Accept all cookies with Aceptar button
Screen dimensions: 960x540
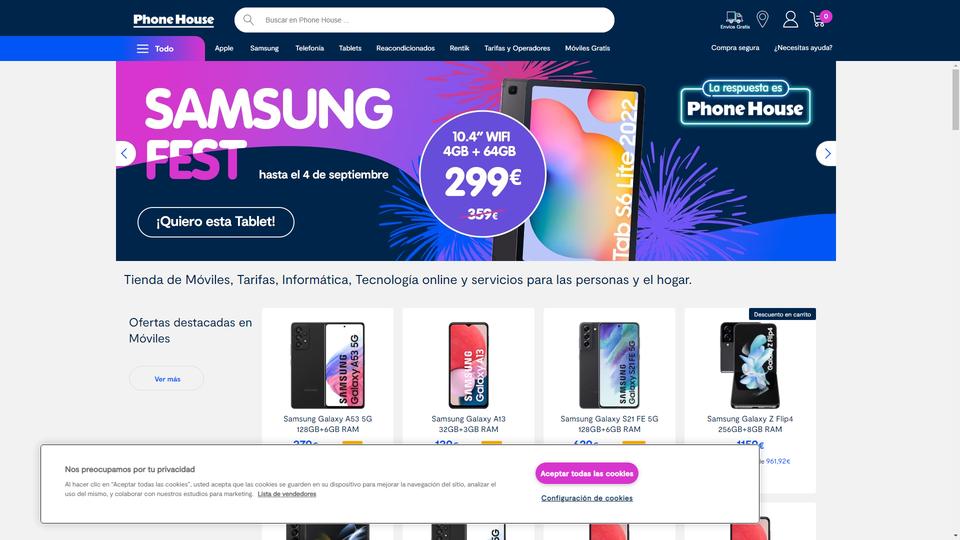click(587, 473)
